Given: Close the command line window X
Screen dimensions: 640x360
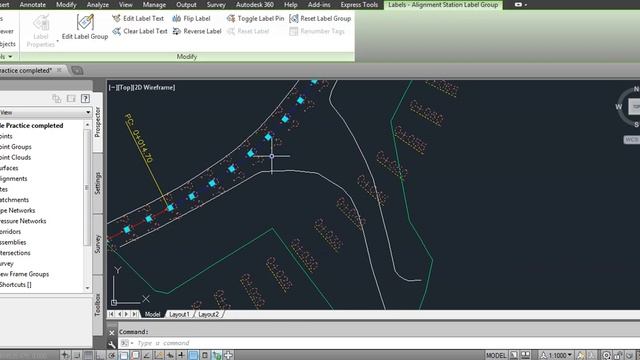Looking at the screenshot, I should [112, 333].
